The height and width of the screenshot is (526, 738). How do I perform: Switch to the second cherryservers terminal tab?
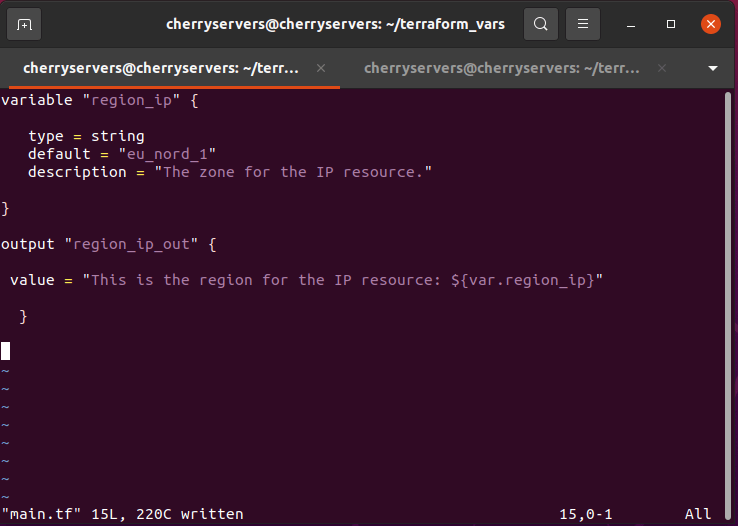click(x=501, y=68)
